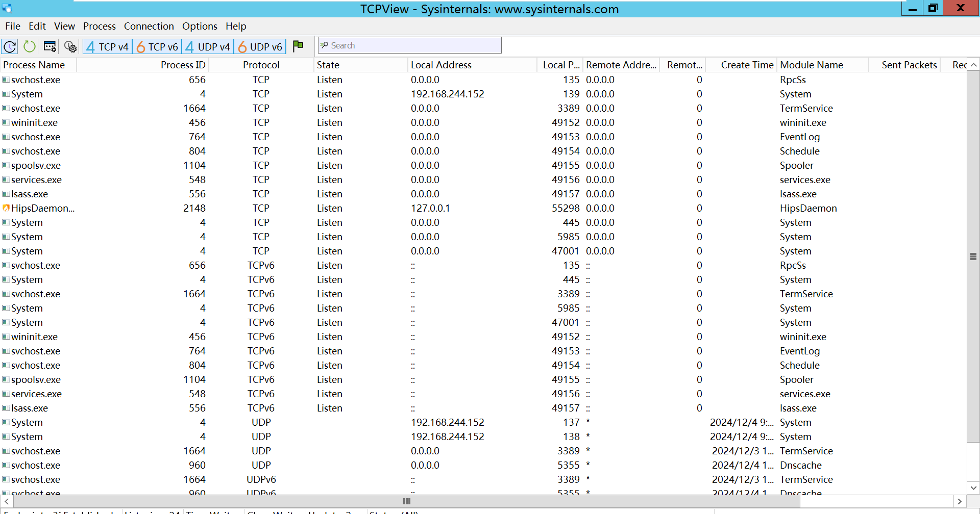The width and height of the screenshot is (980, 514).
Task: Open the Edit menu
Action: coord(37,26)
